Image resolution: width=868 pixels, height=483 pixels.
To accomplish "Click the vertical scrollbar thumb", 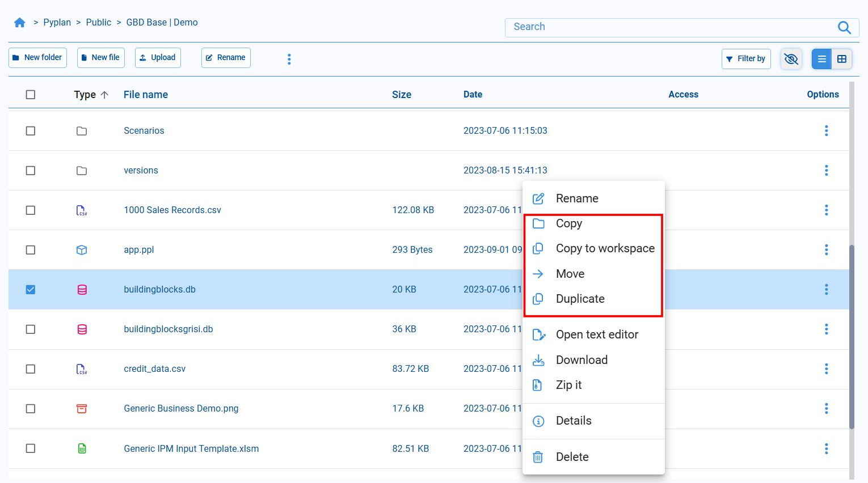I will tap(852, 337).
